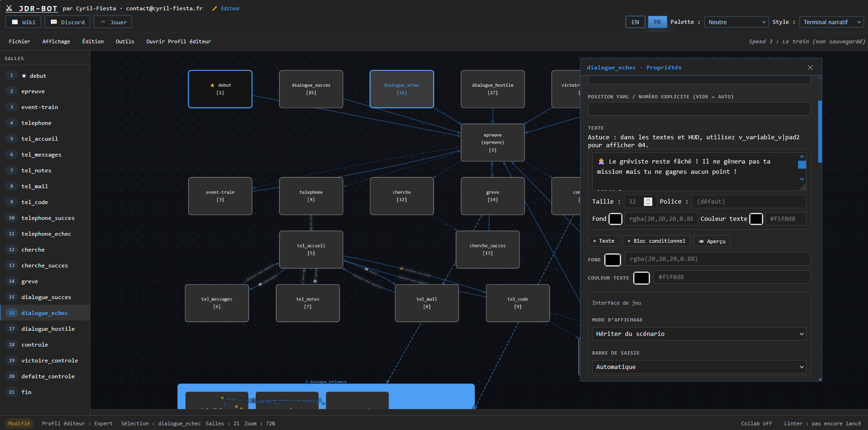Launch the game with the Jouer button
This screenshot has width=868, height=430.
pyautogui.click(x=113, y=22)
